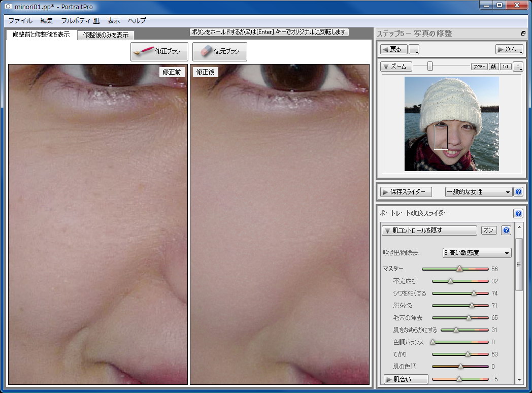Viewport: 532px width, 393px height.
Task: Open the ヘルプ menu
Action: 137,21
